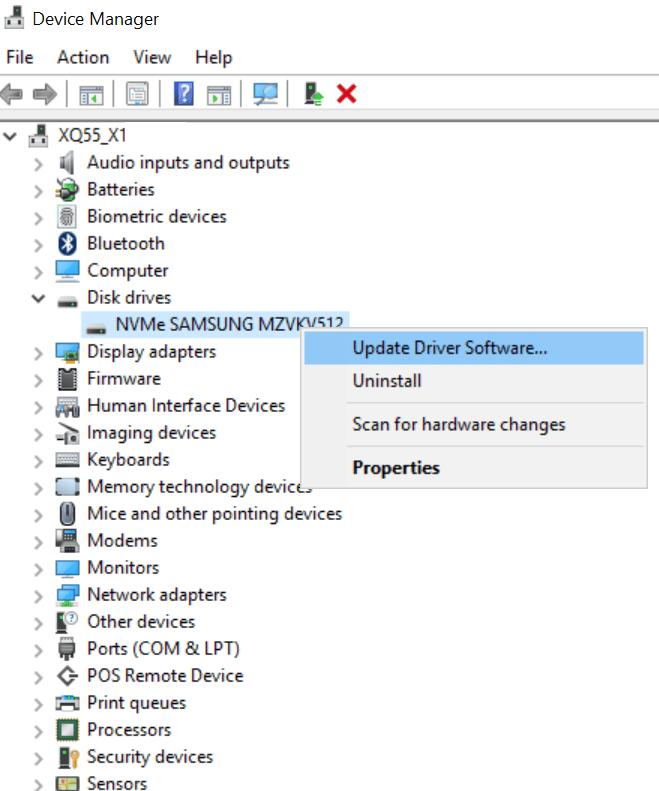
Task: Click the Back arrow in the toolbar
Action: point(13,94)
